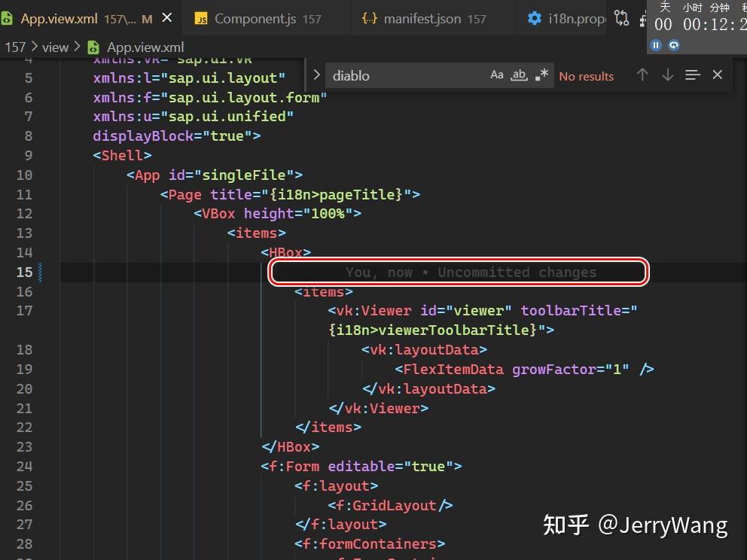Image resolution: width=747 pixels, height=560 pixels.
Task: Click the <f:layout> tag on line 25
Action: pos(336,485)
